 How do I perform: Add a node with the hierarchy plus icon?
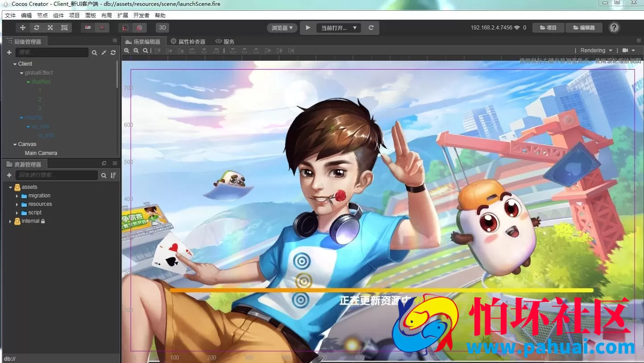9,53
